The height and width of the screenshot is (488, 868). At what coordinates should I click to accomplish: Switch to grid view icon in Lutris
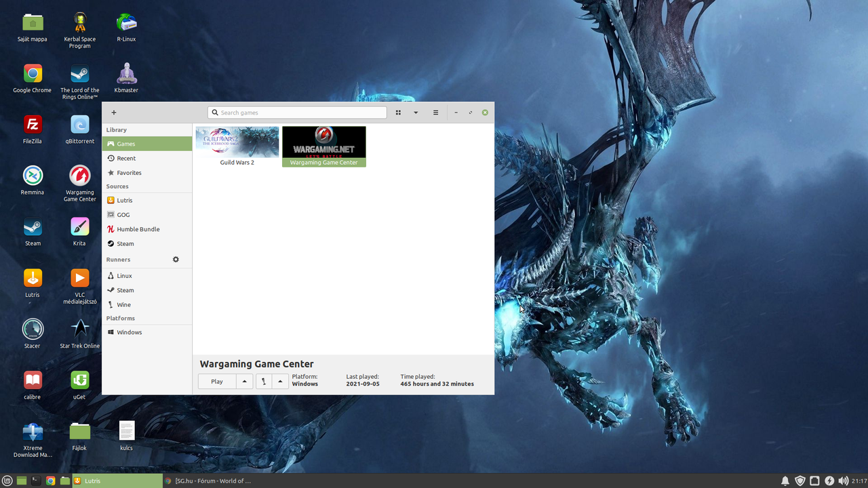(x=398, y=113)
